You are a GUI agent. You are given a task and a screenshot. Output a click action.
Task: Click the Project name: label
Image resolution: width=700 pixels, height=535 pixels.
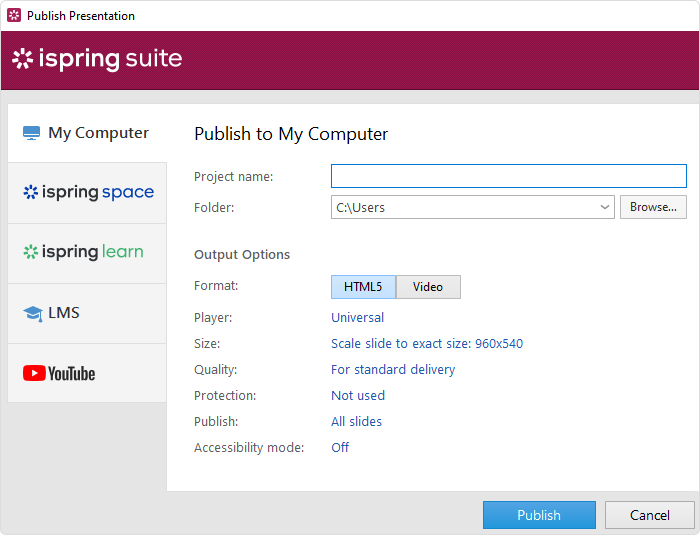[233, 177]
